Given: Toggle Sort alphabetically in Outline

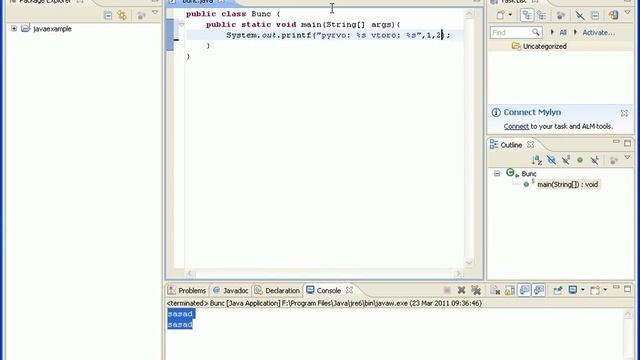Looking at the screenshot, I should [x=537, y=160].
